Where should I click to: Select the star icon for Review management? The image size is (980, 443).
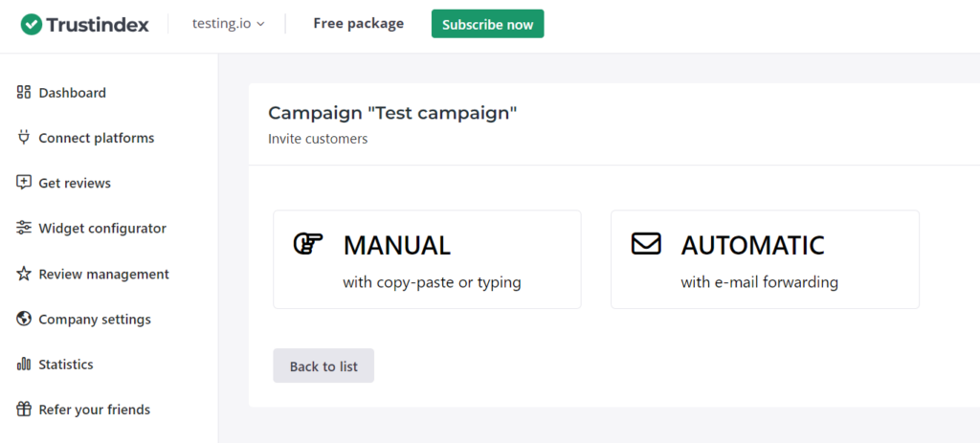click(24, 274)
